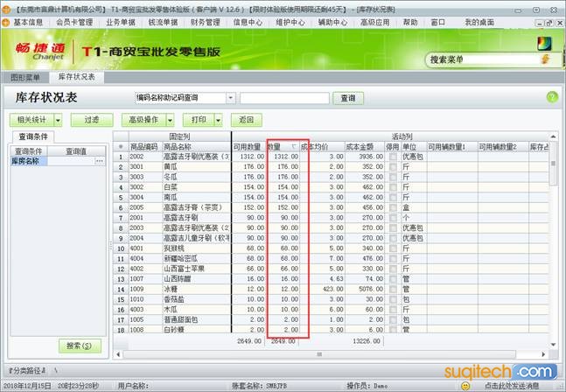The width and height of the screenshot is (566, 392).
Task: Click the 商品编码 column header
Action: [143, 147]
